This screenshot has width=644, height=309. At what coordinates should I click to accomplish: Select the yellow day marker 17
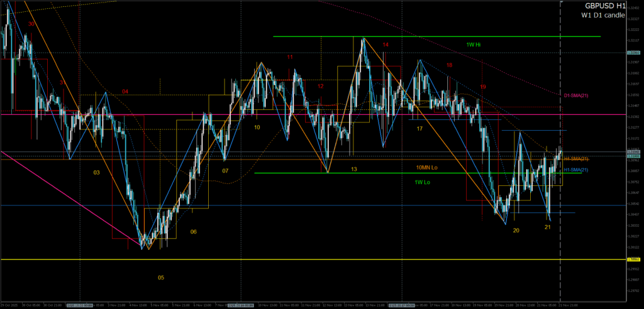[419, 128]
